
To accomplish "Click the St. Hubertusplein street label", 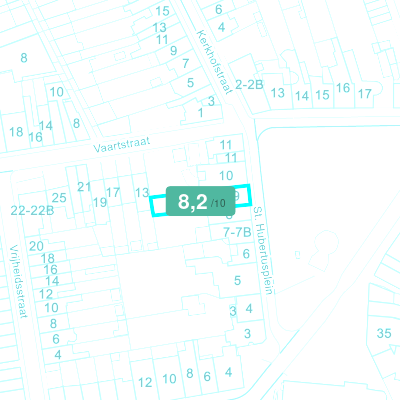I will [x=264, y=250].
